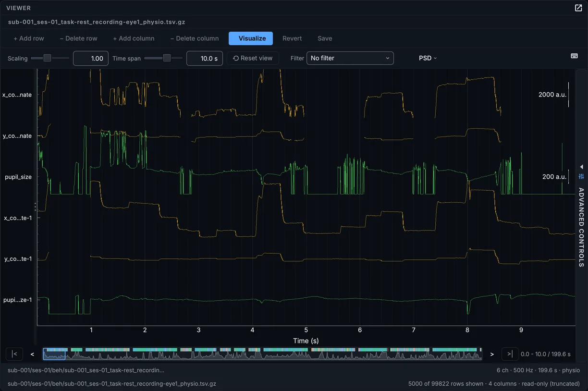Step forward one time window
The width and height of the screenshot is (588, 391).
pos(492,354)
